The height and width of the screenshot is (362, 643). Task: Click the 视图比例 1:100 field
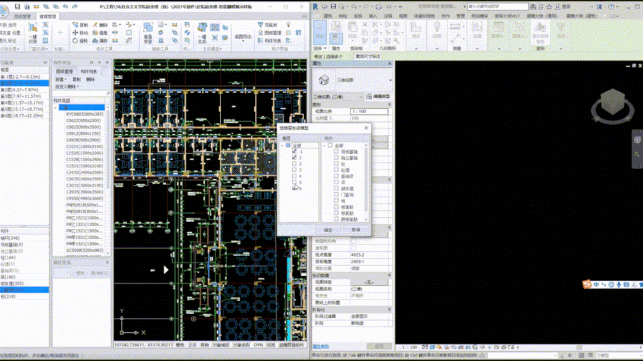369,112
